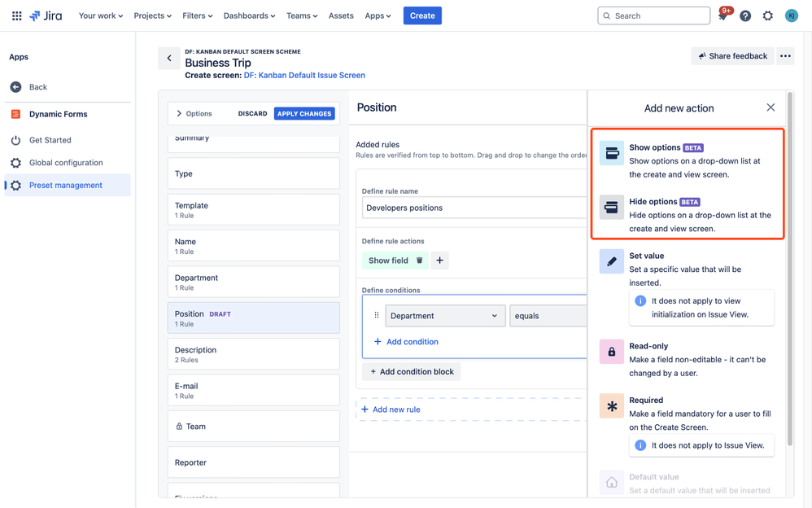Select Position draft field
Screen dimensions: 812x508
tap(254, 317)
